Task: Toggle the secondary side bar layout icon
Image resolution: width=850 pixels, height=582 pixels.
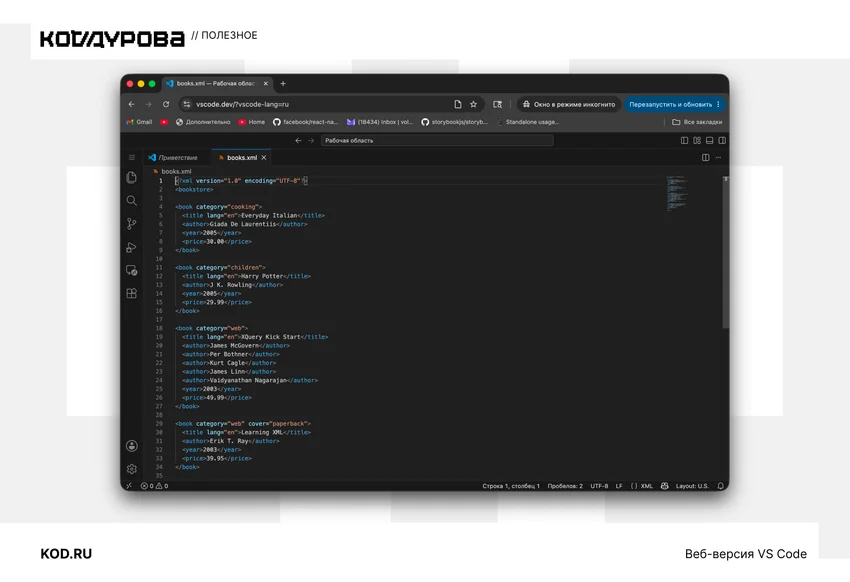Action: (x=722, y=140)
